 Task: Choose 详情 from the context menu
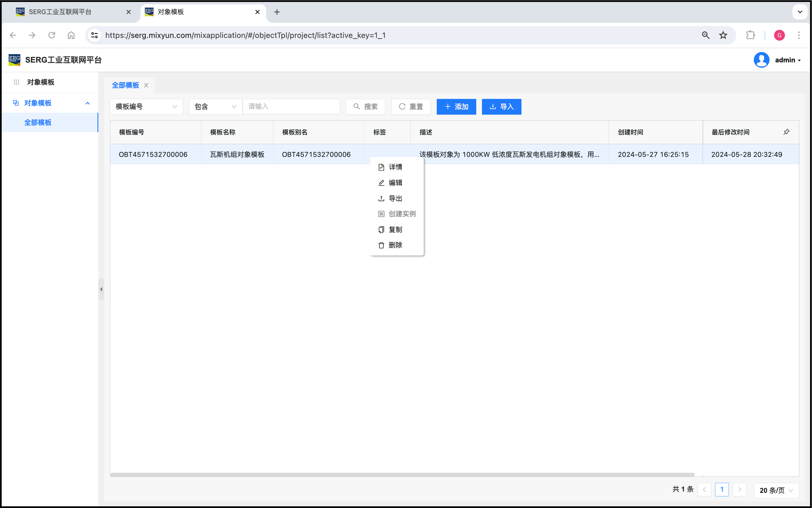(x=395, y=167)
